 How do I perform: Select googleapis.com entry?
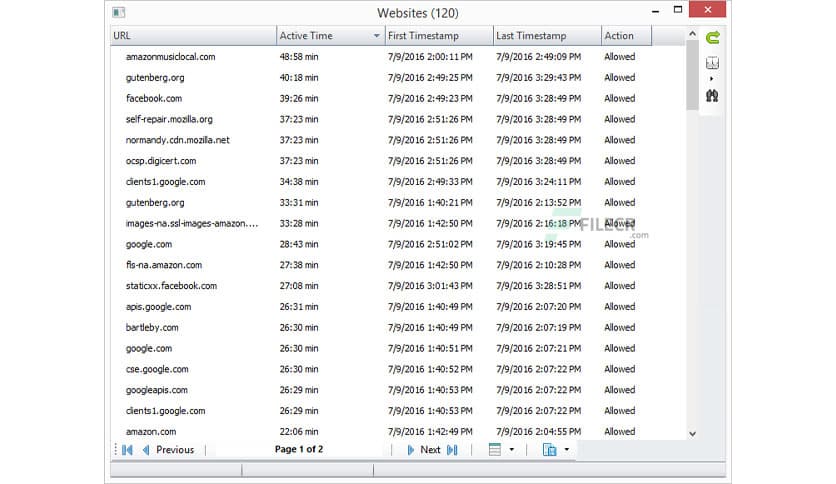tap(156, 390)
